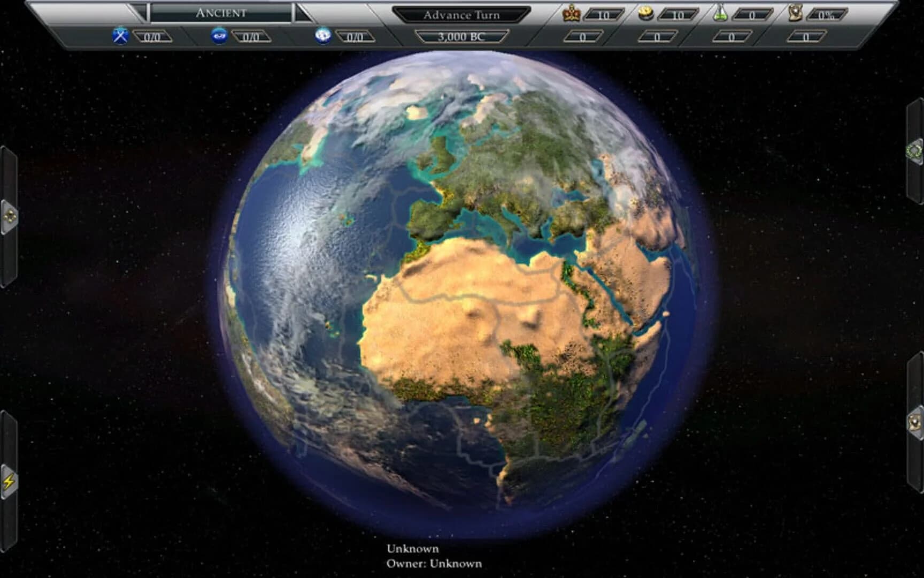
Task: Toggle the shield panel on the left sidebar
Action: click(x=9, y=216)
